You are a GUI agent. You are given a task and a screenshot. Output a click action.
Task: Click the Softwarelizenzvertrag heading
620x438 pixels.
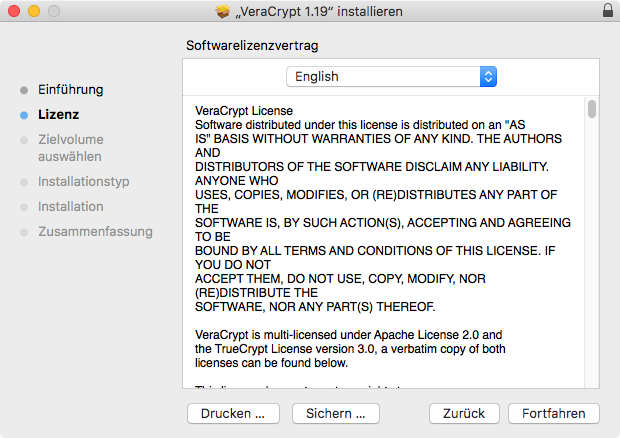point(252,46)
